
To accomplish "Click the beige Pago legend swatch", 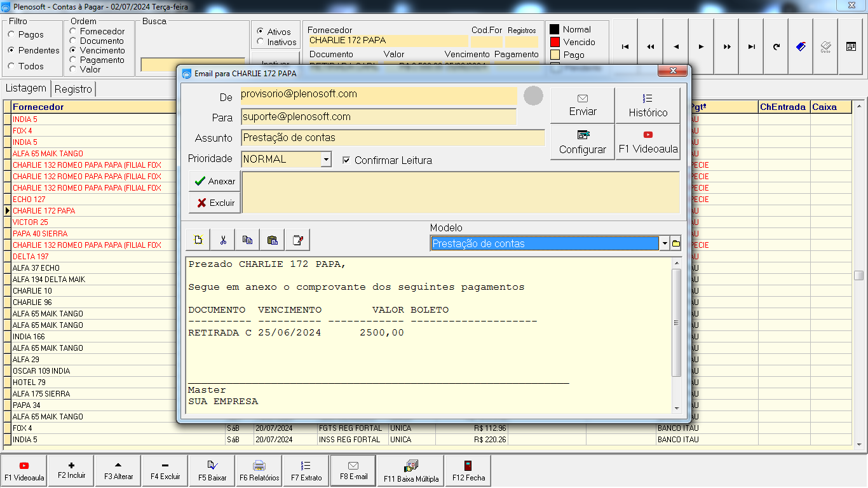I will pos(555,55).
